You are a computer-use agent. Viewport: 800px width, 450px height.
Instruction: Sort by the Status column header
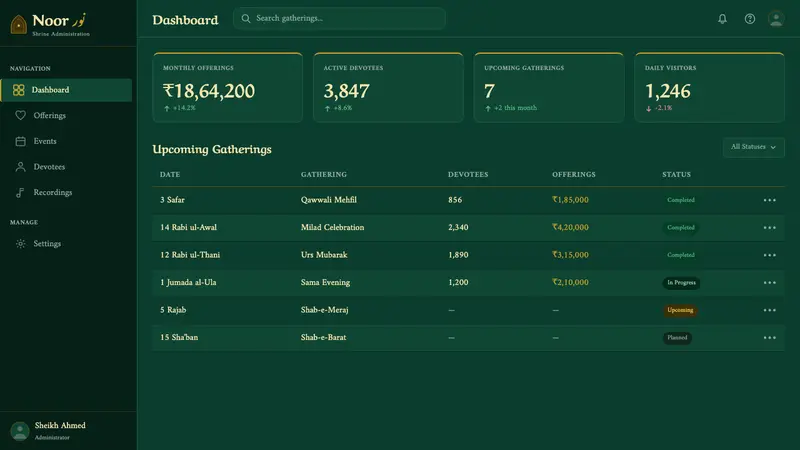pos(677,174)
